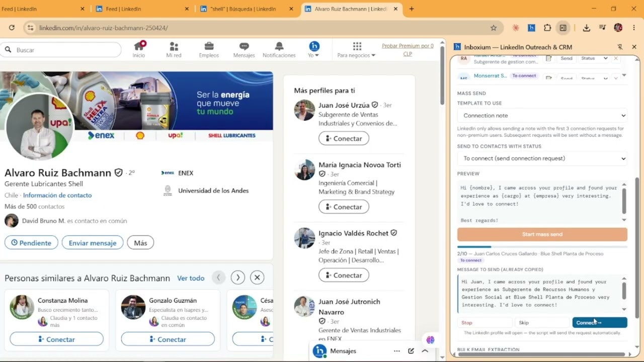Click the browser address bar URL
The width and height of the screenshot is (644, 362).
104,28
